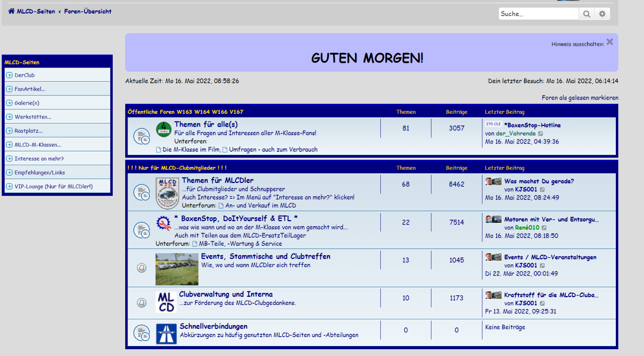Image resolution: width=644 pixels, height=356 pixels.
Task: Click the BoxenStop gear wrench icon
Action: [164, 223]
